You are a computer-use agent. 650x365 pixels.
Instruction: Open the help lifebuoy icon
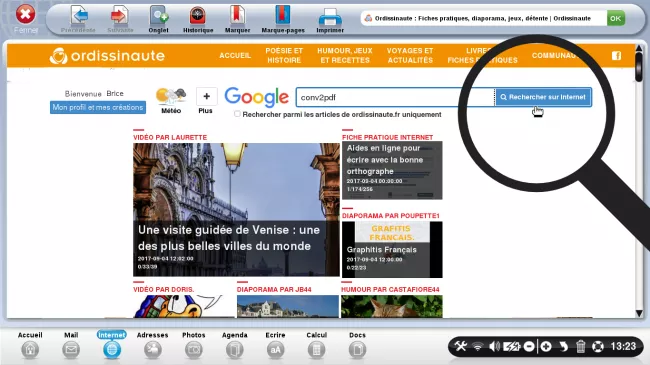[598, 346]
